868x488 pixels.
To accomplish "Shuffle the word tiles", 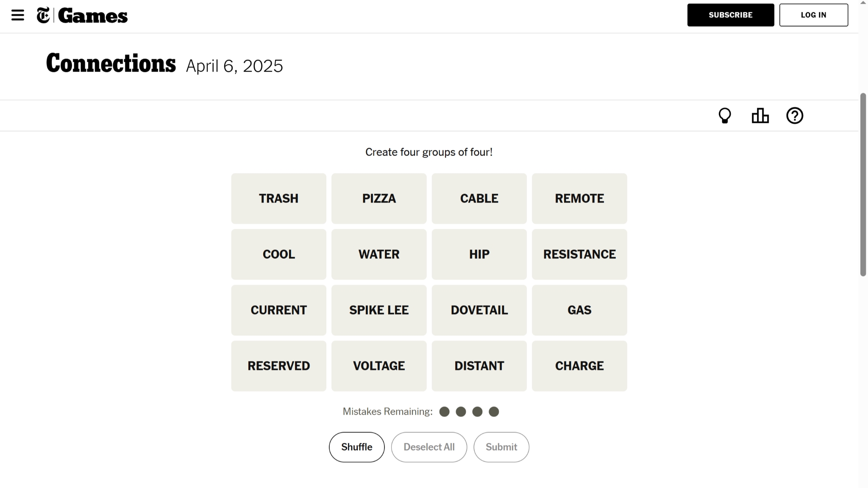I will click(x=356, y=447).
